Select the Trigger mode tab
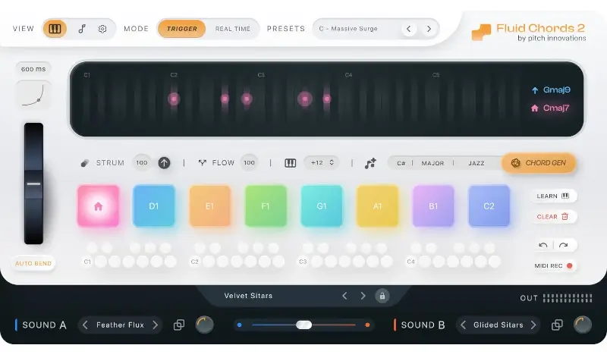 click(182, 29)
